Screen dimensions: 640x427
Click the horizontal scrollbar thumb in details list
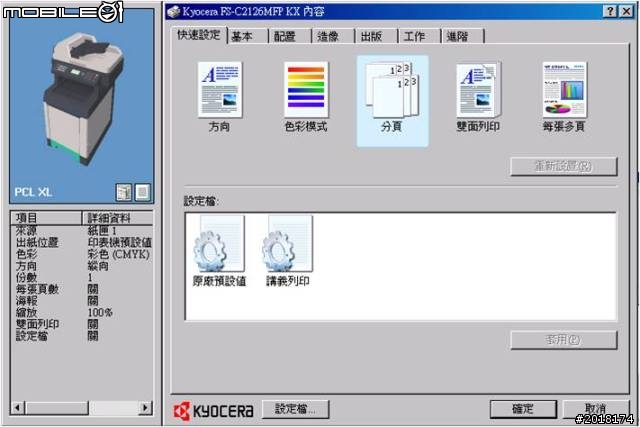pyautogui.click(x=57, y=407)
